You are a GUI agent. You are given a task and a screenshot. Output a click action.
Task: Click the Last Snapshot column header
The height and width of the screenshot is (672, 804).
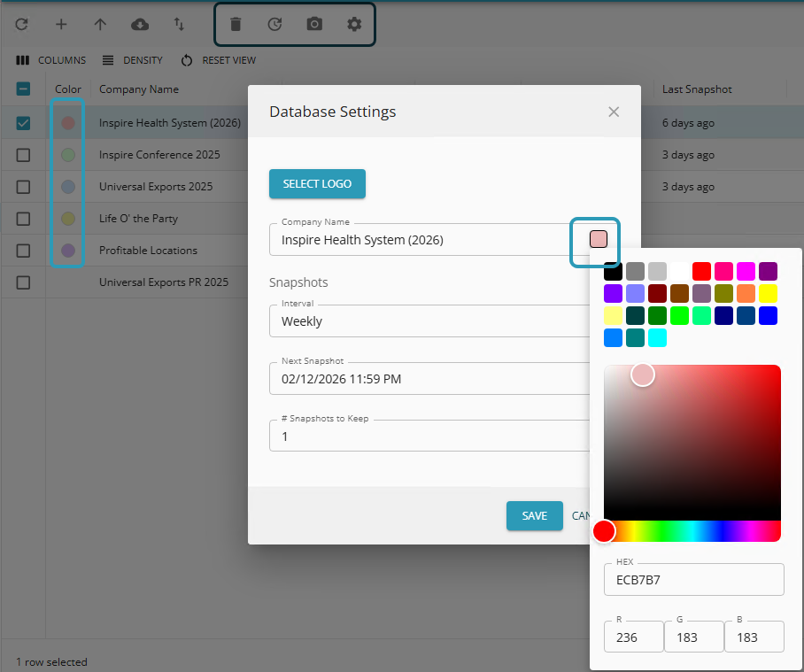coord(697,89)
